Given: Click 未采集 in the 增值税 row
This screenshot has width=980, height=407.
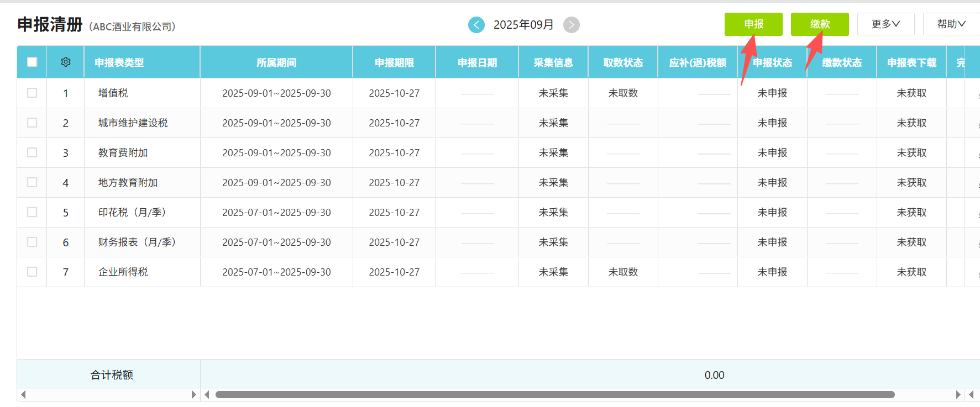Looking at the screenshot, I should click(x=553, y=93).
